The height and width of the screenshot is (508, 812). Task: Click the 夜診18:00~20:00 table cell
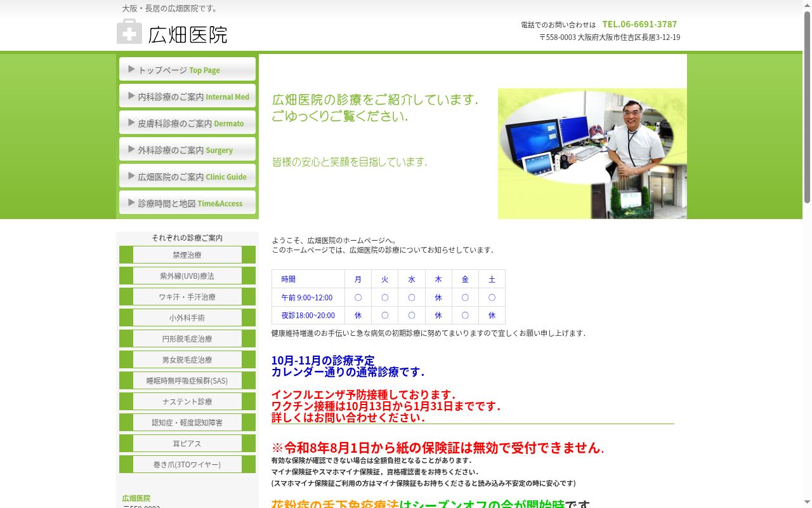click(308, 315)
